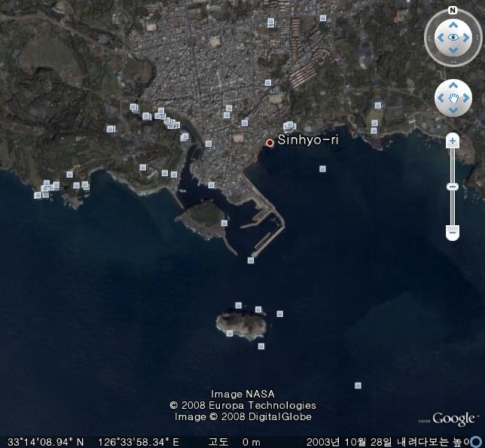Open photo icon at offshore island's northeast tip

(x=258, y=309)
